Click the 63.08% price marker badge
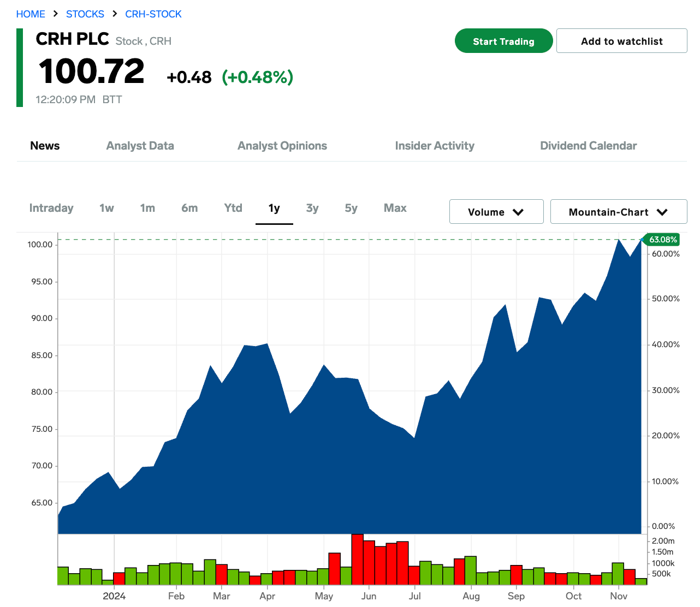This screenshot has height=607, width=700. pos(662,240)
